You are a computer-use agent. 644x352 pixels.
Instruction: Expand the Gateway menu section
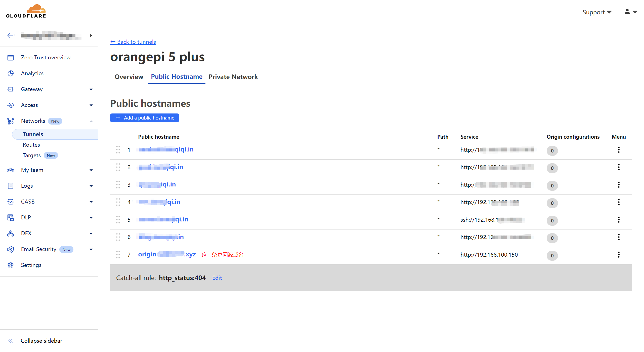(x=91, y=89)
